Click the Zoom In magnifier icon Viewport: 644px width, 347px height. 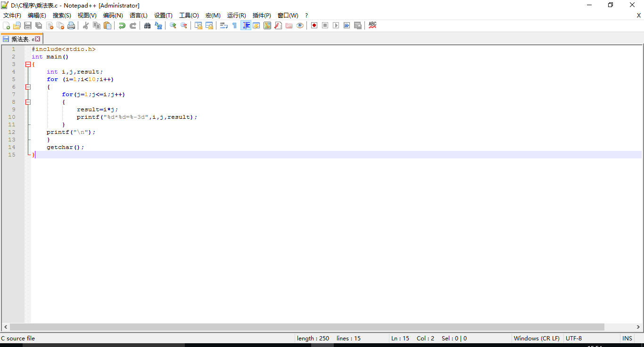click(x=173, y=25)
